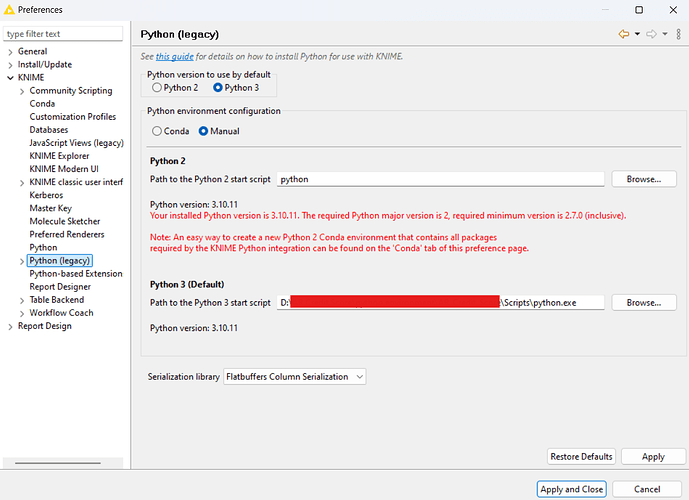Viewport: 689px width, 500px height.
Task: Expand the General tree node
Action: click(x=10, y=52)
